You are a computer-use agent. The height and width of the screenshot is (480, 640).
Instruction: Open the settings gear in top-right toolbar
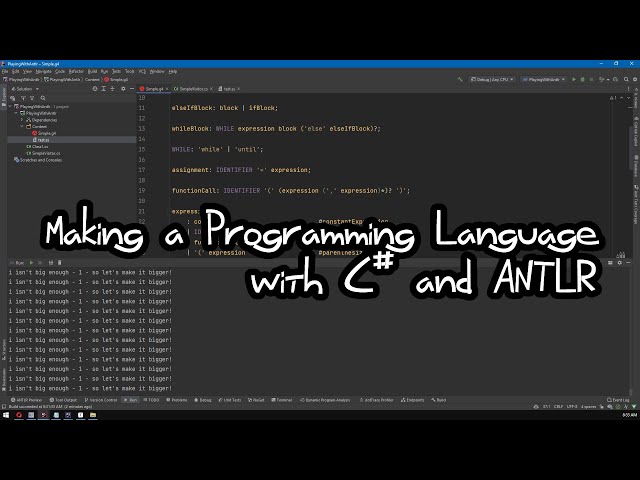point(635,79)
